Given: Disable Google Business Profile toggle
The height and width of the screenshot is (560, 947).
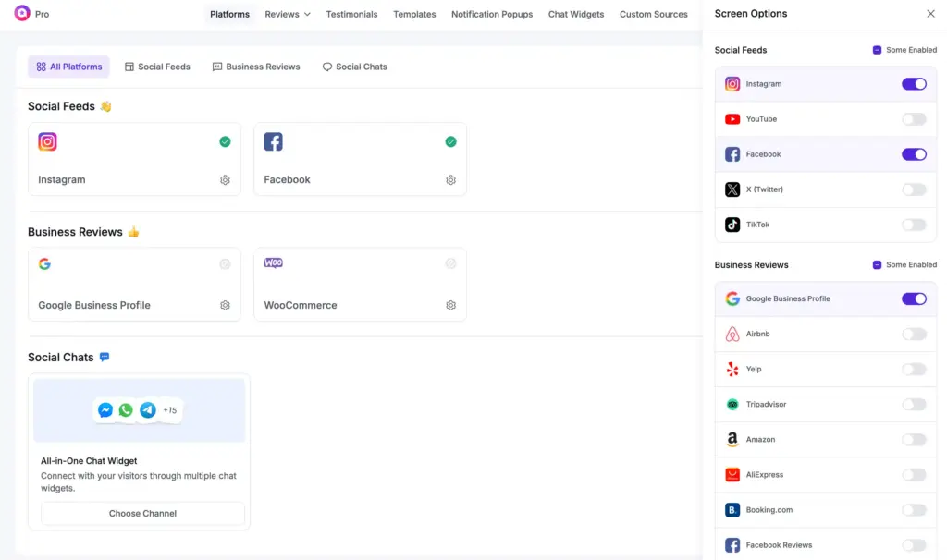Looking at the screenshot, I should (x=914, y=298).
